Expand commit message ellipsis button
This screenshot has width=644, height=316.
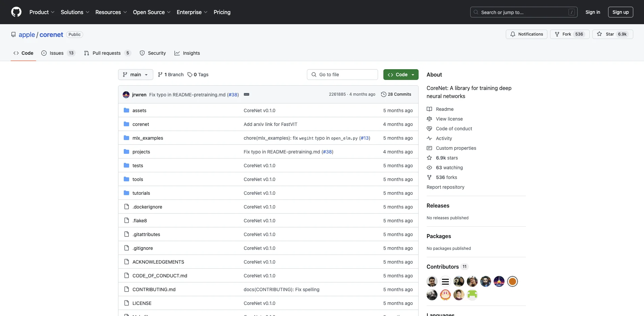click(x=247, y=94)
